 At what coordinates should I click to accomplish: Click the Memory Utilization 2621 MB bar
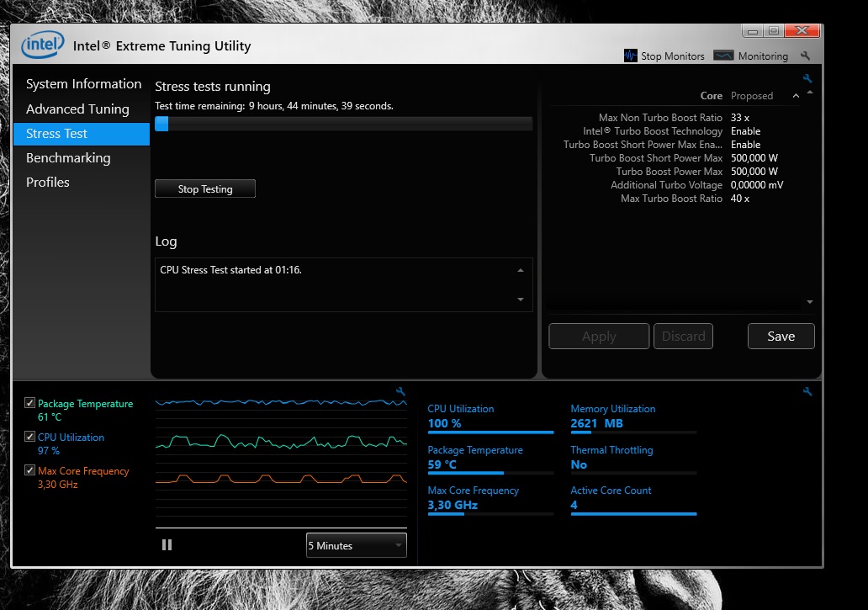tap(633, 432)
